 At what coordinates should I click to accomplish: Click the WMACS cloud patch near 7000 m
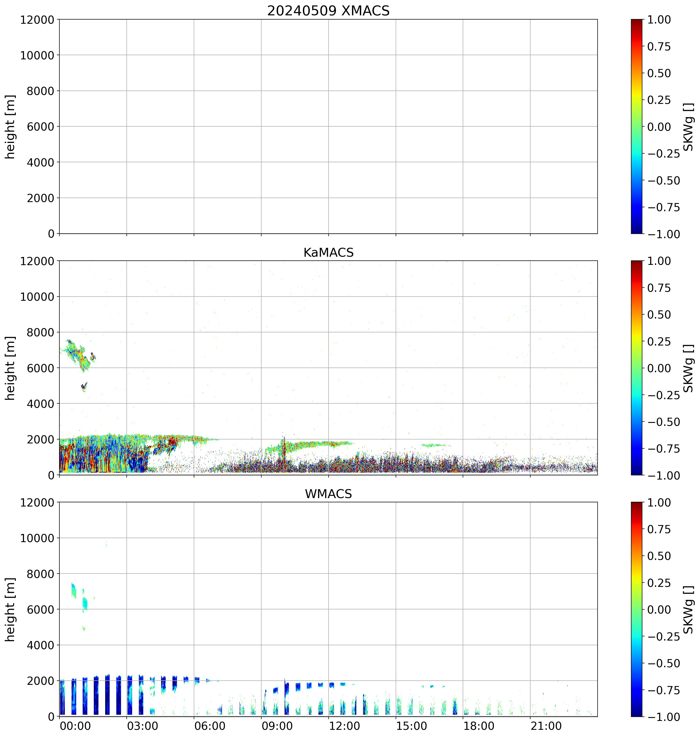[73, 590]
